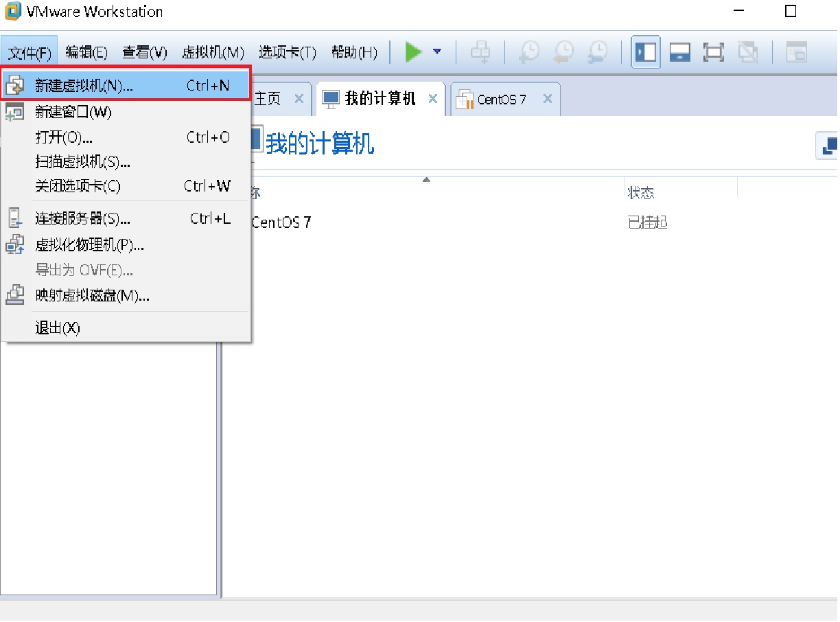Click the connect server menu icon

[x=15, y=218]
